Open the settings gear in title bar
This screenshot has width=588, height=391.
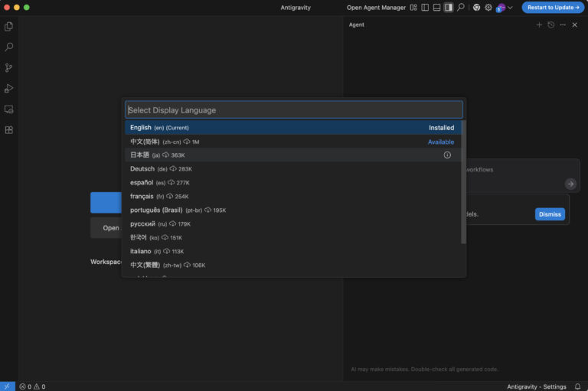pyautogui.click(x=488, y=8)
